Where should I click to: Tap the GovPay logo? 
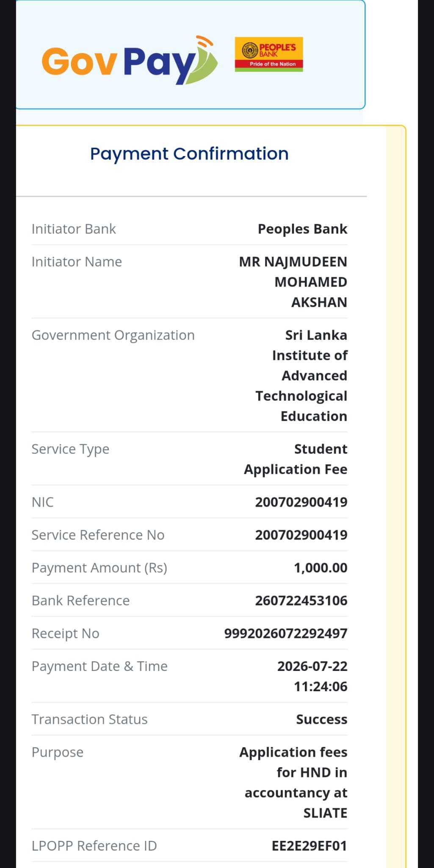coord(130,60)
